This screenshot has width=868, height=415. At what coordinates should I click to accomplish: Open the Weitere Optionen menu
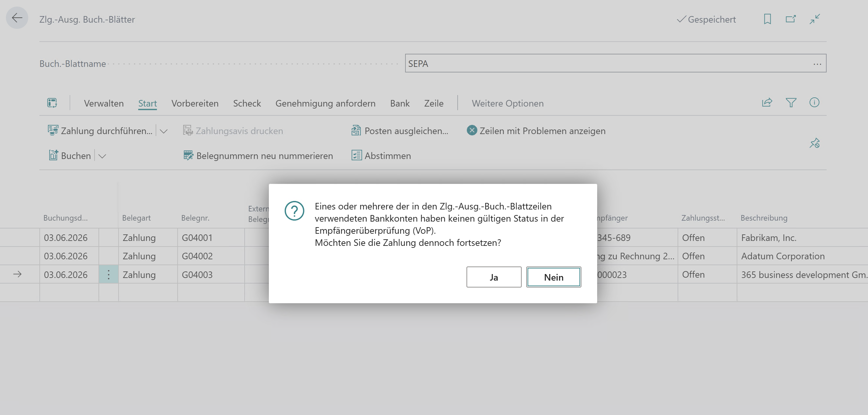(x=508, y=103)
